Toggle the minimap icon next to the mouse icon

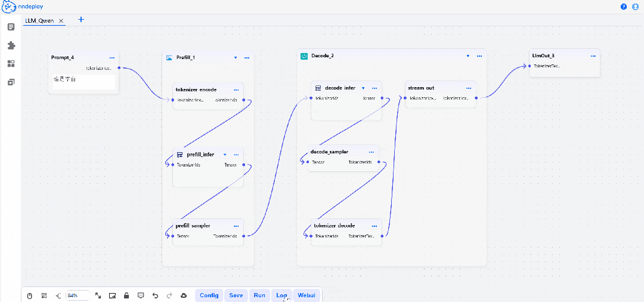click(x=44, y=295)
